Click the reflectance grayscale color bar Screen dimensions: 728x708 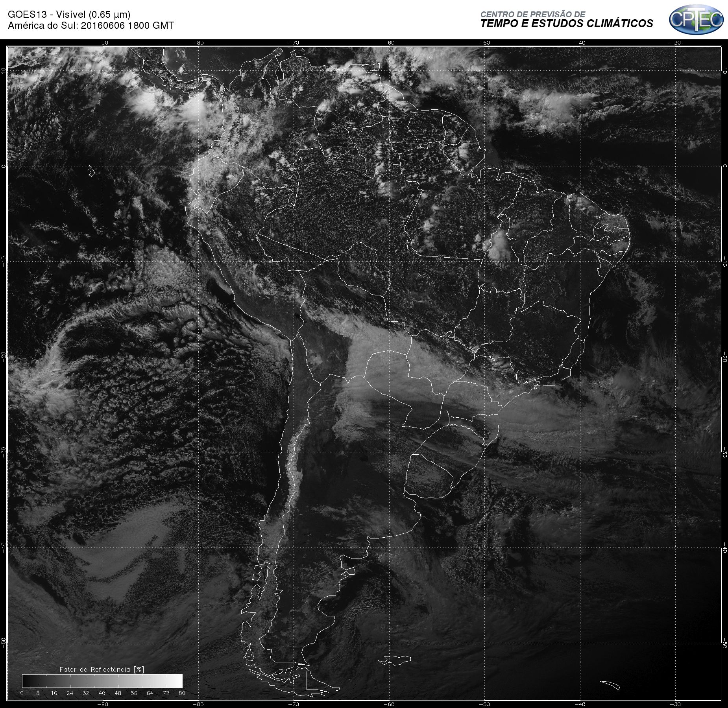pyautogui.click(x=102, y=681)
